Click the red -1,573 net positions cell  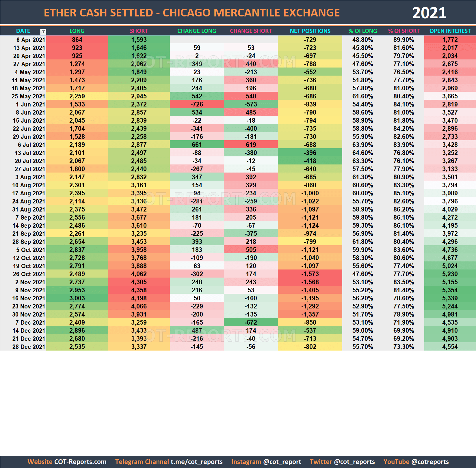[x=310, y=274]
